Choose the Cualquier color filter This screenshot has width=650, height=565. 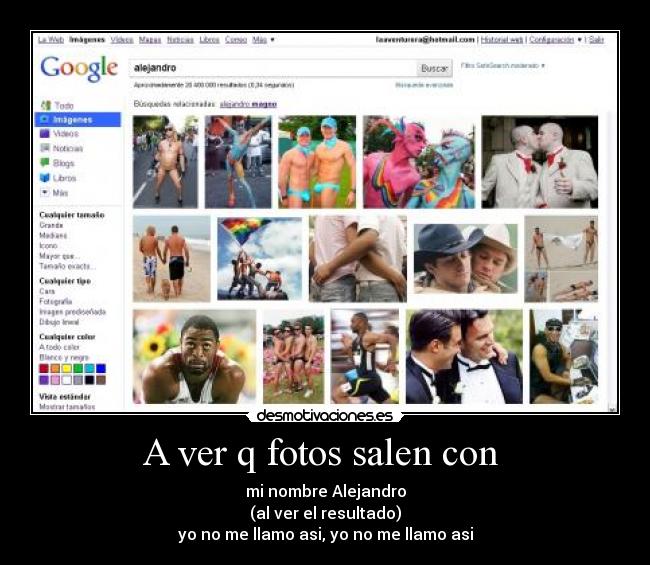pyautogui.click(x=67, y=337)
